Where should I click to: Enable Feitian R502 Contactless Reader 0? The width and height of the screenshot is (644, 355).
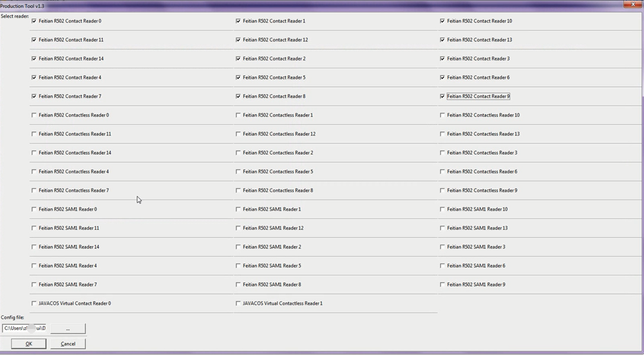point(34,115)
